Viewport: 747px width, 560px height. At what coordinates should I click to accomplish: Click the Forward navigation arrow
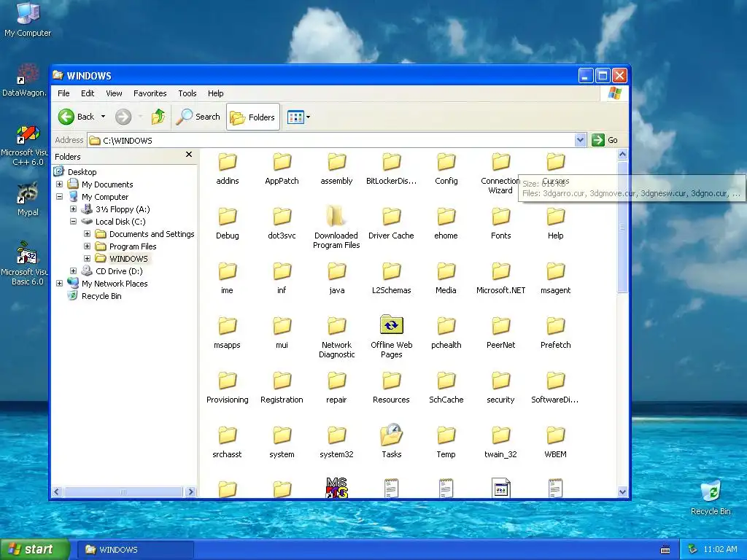pos(123,117)
